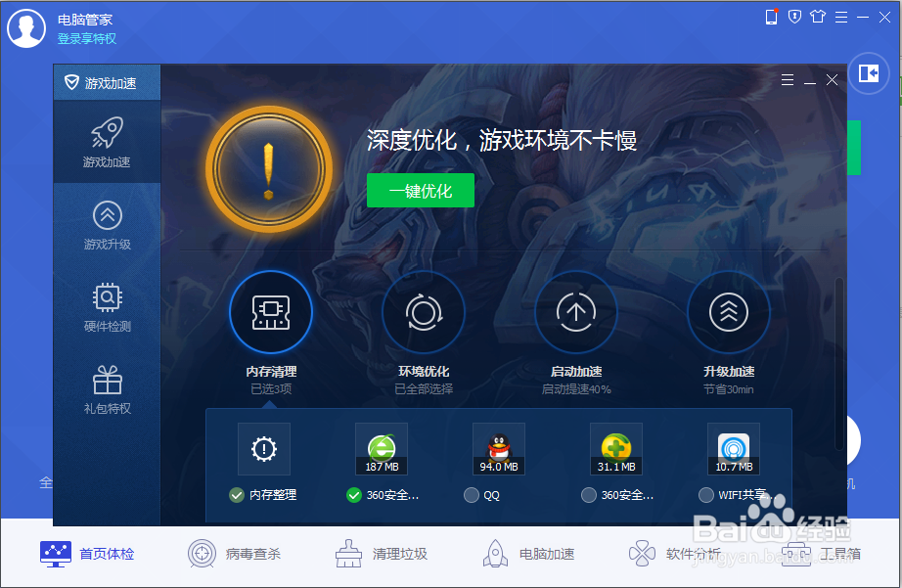Select 游戏加速 rocket sidebar item
Image resolution: width=902 pixels, height=588 pixels.
pos(107,142)
